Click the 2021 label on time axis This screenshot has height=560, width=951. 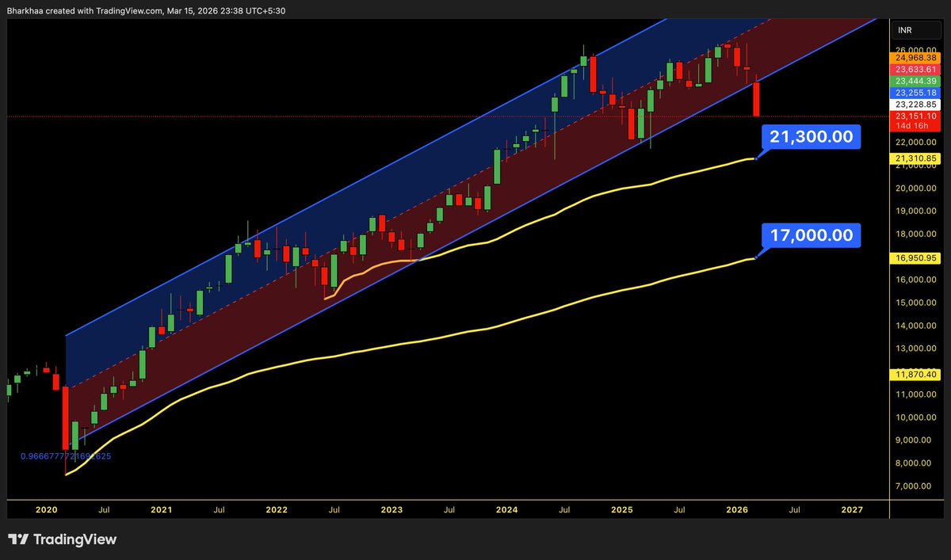click(x=162, y=511)
